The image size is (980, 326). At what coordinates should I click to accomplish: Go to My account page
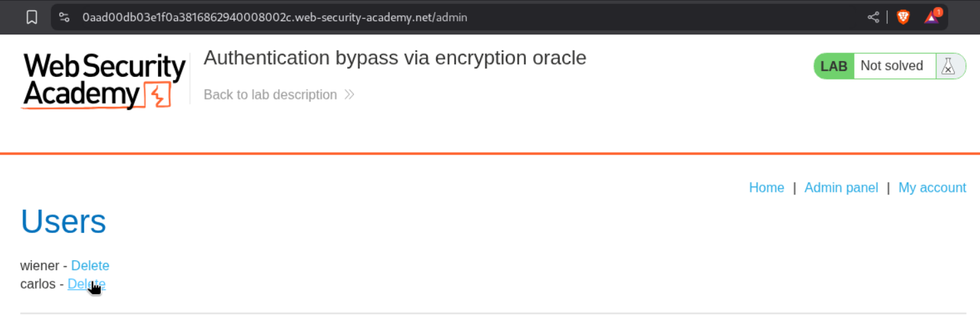932,188
